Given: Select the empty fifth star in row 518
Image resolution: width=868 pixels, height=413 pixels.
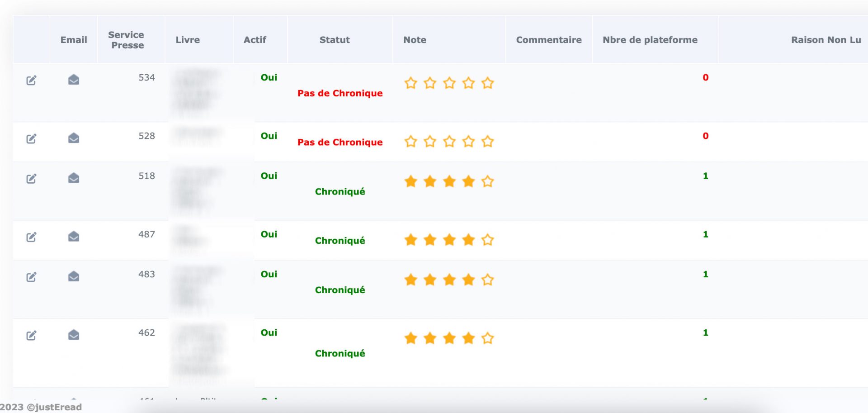Looking at the screenshot, I should click(487, 181).
